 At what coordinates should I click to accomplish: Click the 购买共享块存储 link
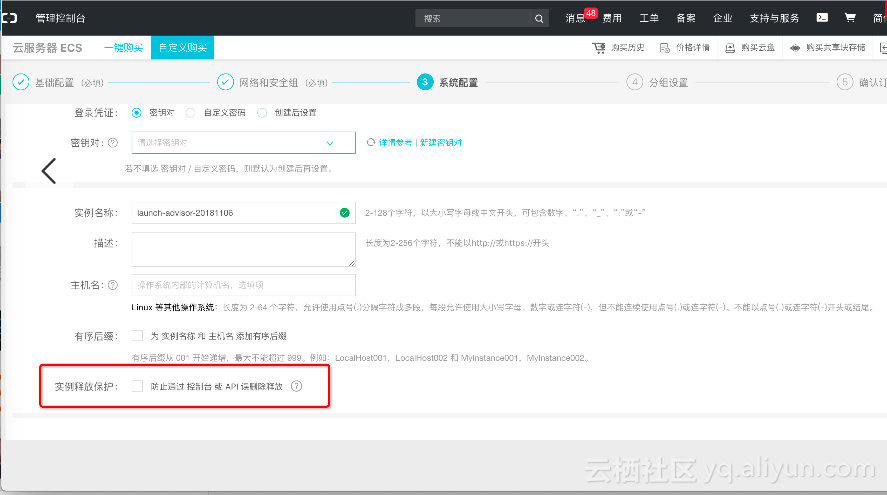point(836,48)
